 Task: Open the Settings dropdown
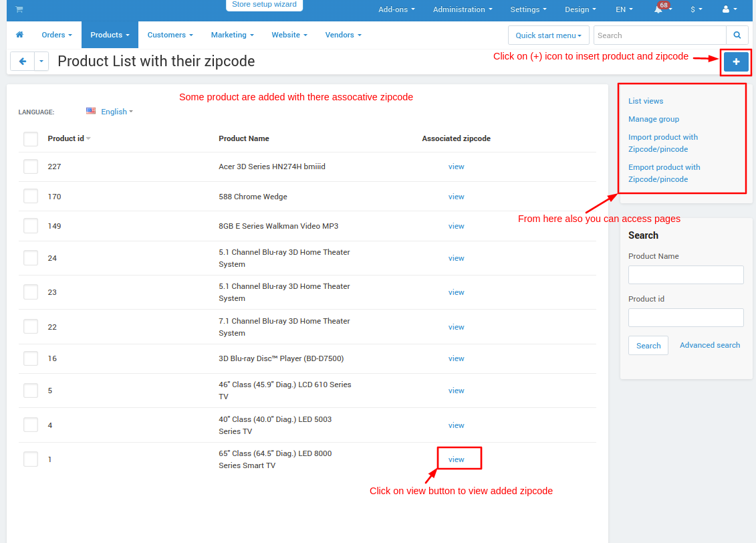tap(529, 9)
